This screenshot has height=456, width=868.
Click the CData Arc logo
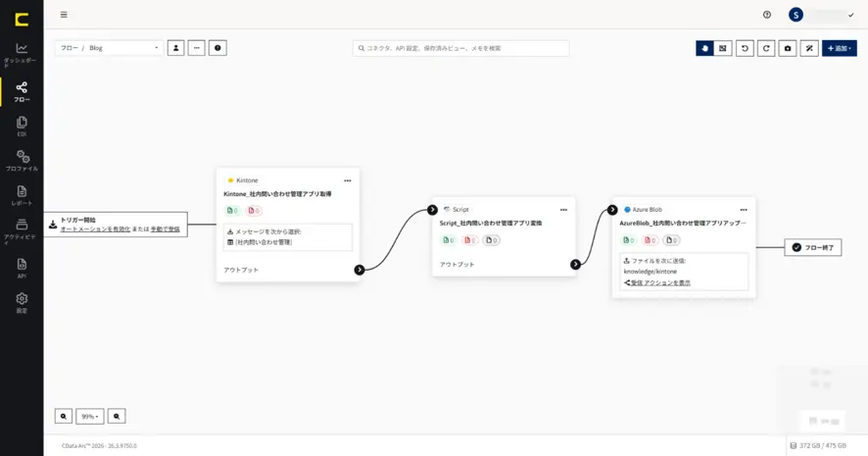point(22,20)
